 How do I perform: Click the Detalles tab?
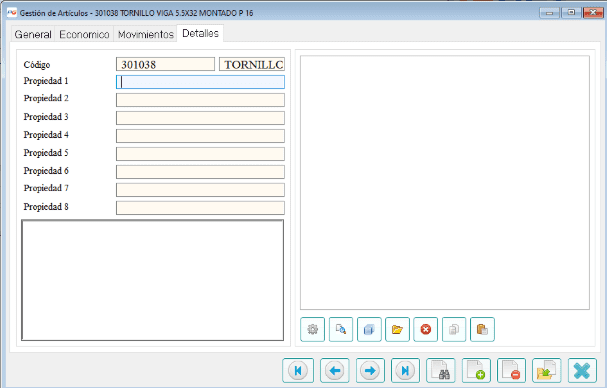tap(200, 33)
